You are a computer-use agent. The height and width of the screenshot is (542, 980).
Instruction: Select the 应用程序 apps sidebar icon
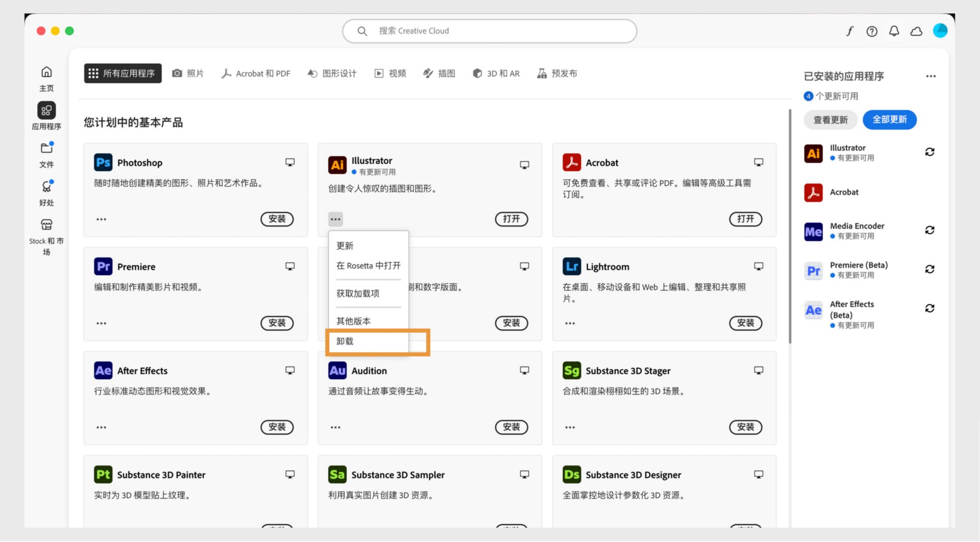[46, 110]
